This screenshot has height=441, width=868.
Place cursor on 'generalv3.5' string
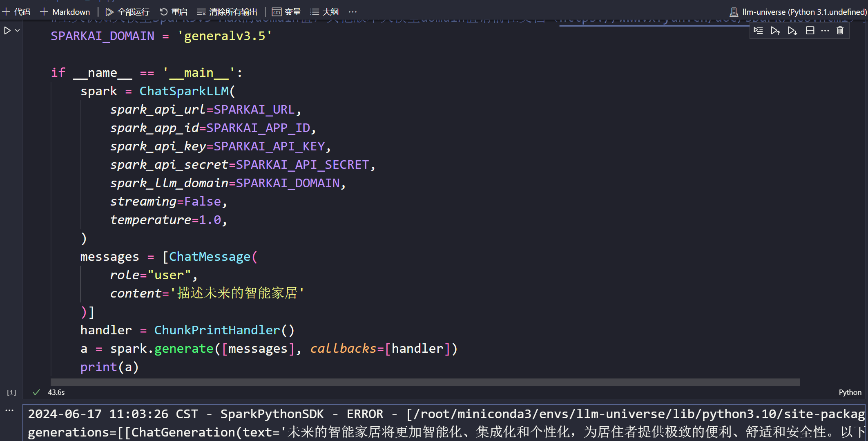pyautogui.click(x=225, y=36)
